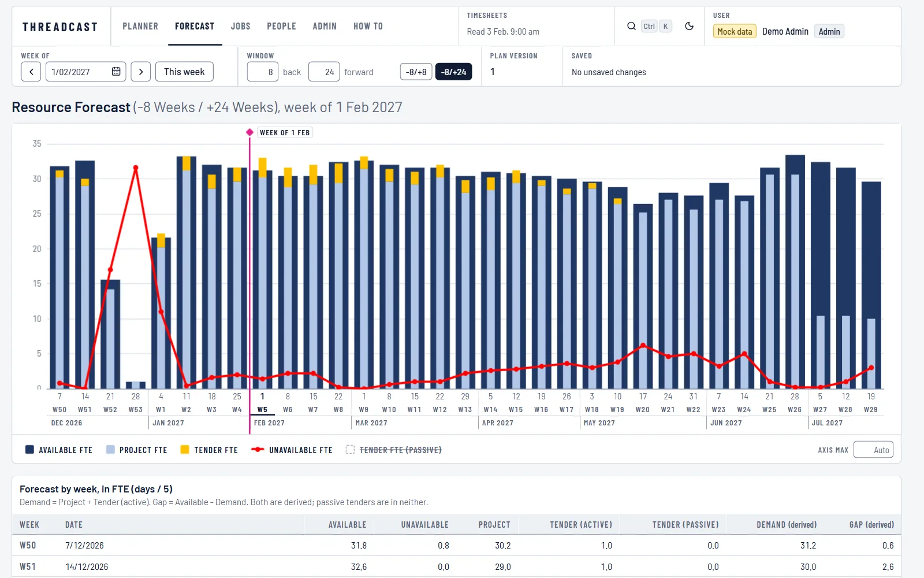This screenshot has height=578, width=924.
Task: Select the -8/+8 window preset
Action: coord(416,72)
